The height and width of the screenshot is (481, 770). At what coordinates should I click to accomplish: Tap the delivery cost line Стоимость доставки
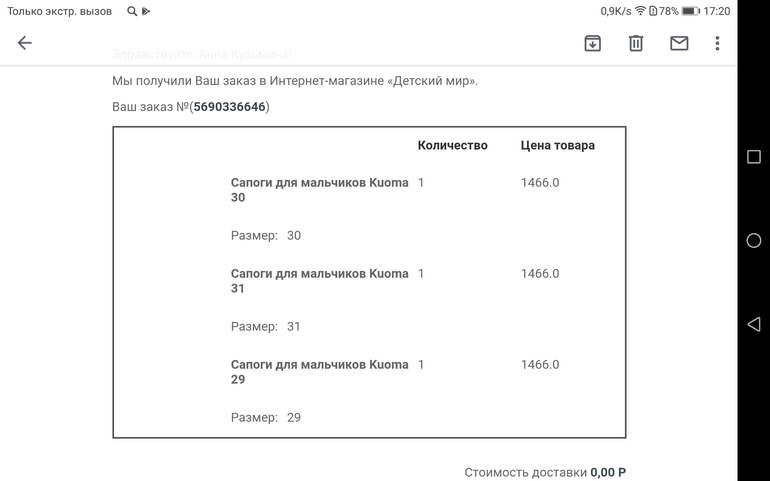545,472
